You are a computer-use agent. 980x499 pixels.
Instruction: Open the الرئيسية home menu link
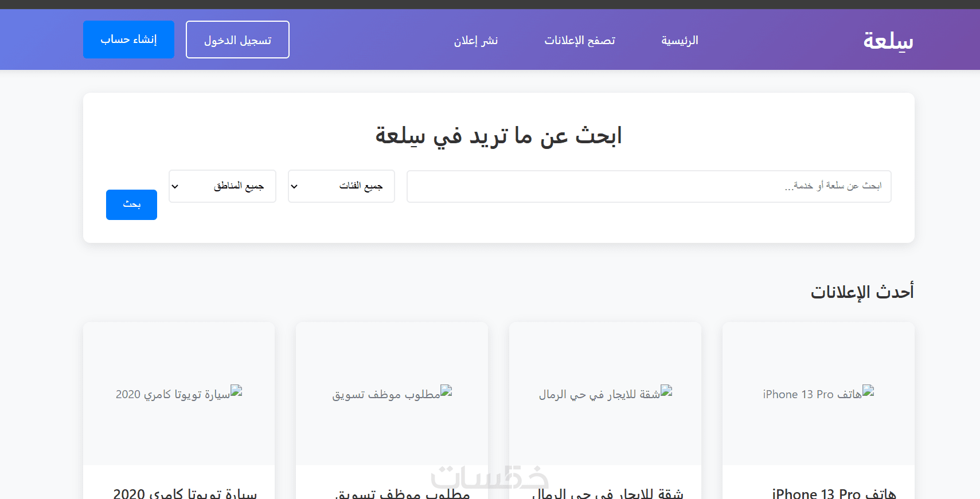(680, 40)
